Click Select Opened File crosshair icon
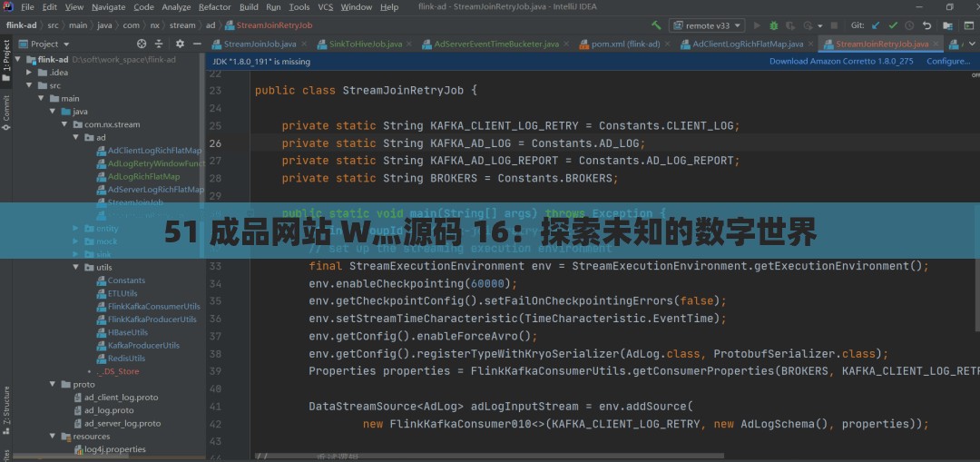Image resolution: width=980 pixels, height=462 pixels. pos(142,44)
